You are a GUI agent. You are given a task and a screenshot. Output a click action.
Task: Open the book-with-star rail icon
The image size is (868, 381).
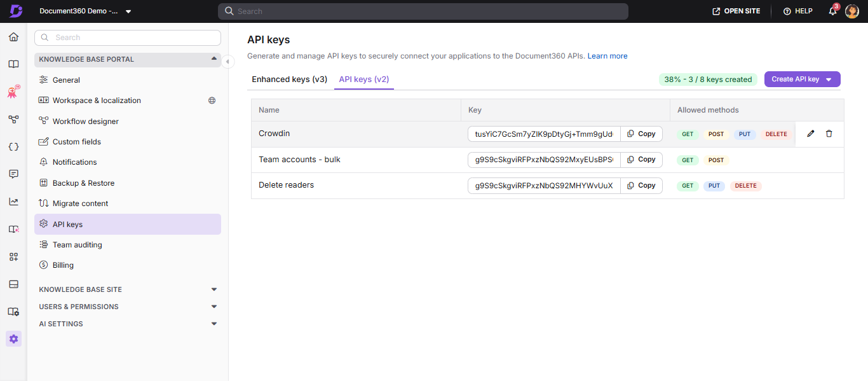pyautogui.click(x=13, y=229)
